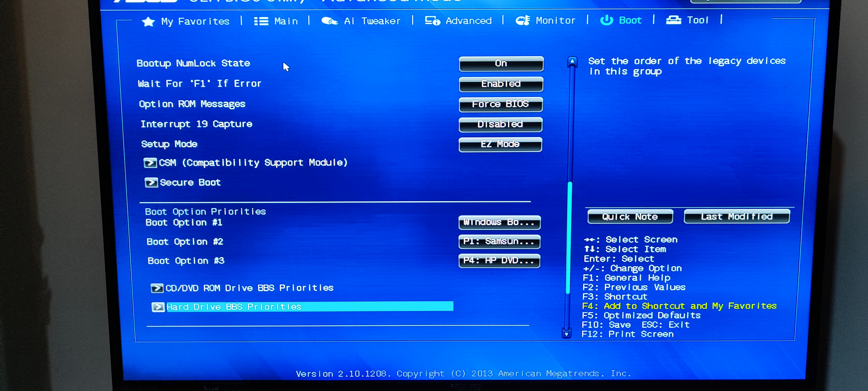Click the Ai Tweaker icon

[330, 21]
